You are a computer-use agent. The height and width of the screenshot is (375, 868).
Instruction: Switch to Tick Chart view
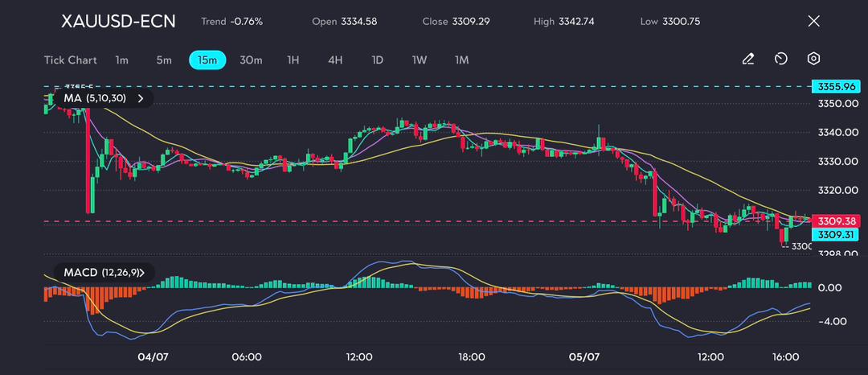70,60
